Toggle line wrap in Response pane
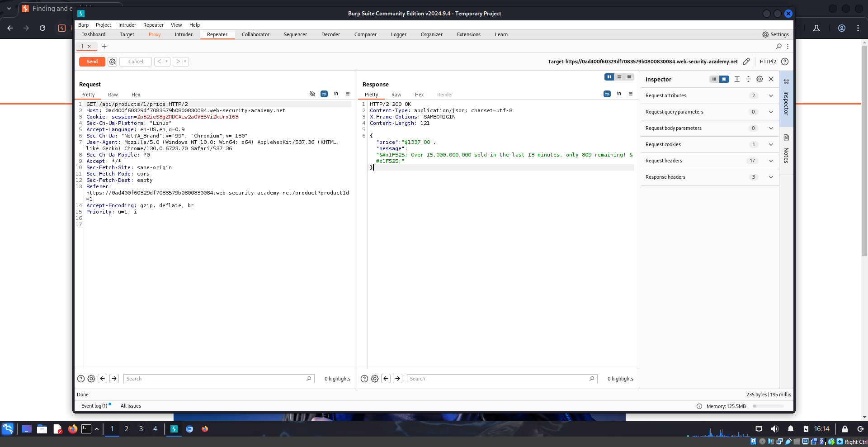The width and height of the screenshot is (868, 447). (607, 94)
